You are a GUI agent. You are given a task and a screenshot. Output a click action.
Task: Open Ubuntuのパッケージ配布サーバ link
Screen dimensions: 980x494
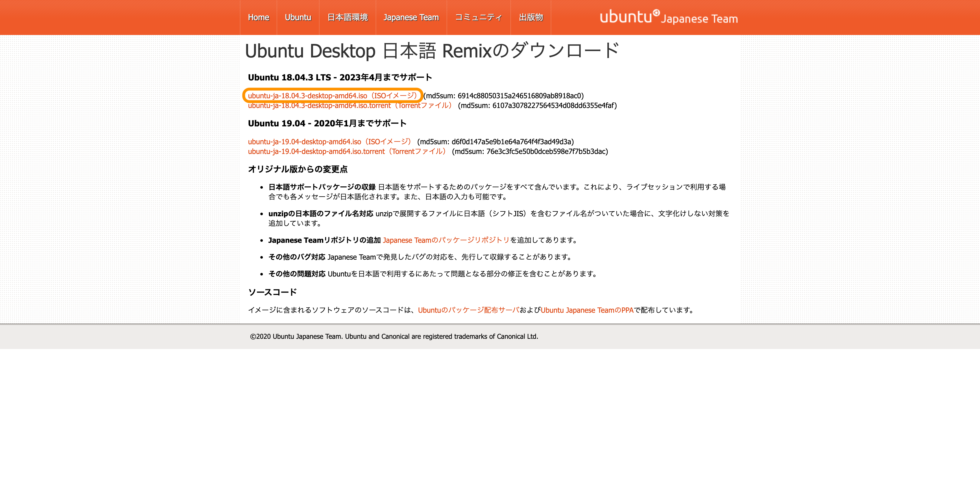(x=468, y=310)
